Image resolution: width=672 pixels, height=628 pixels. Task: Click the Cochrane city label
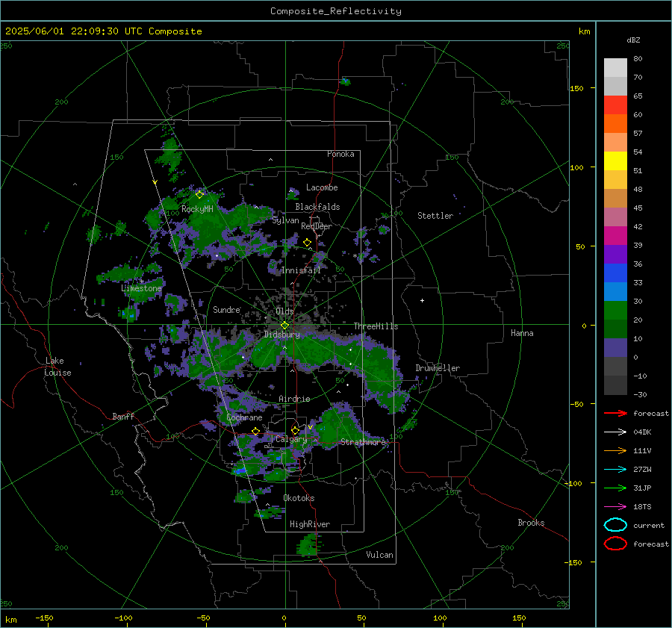pyautogui.click(x=244, y=417)
